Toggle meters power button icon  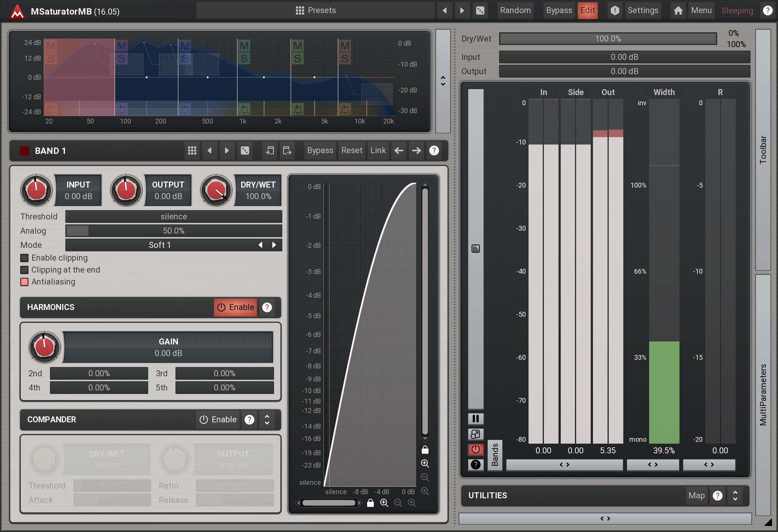point(476,449)
